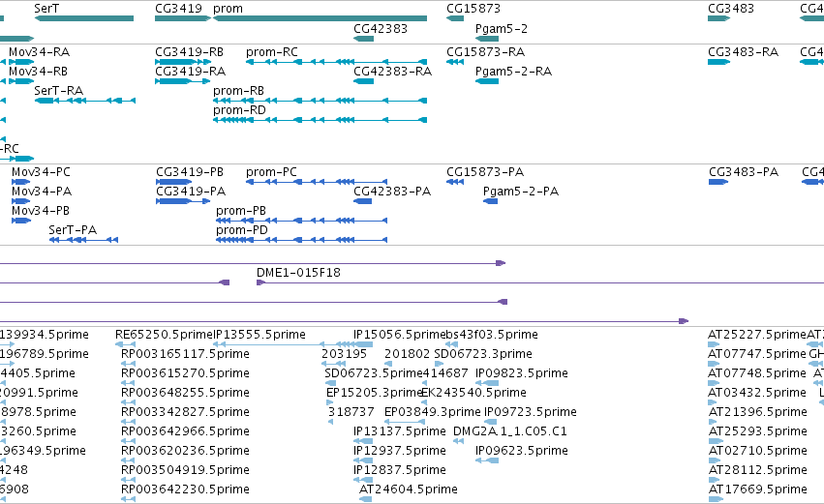Click the RE65250.5prime EST label

164,335
